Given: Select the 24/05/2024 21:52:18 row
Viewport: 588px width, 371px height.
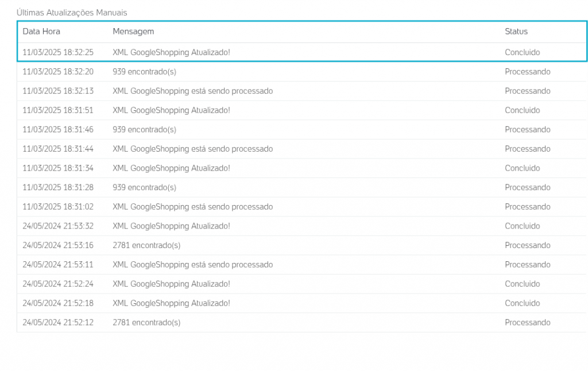Looking at the screenshot, I should pyautogui.click(x=302, y=303).
